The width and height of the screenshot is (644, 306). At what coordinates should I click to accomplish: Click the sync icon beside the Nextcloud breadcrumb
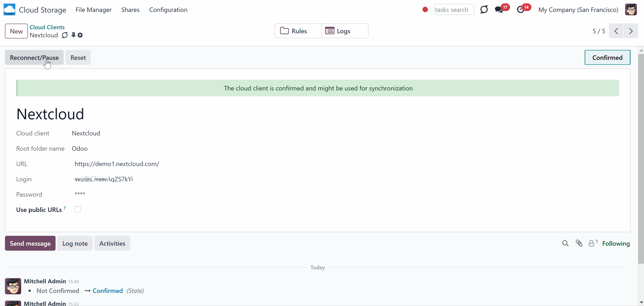pyautogui.click(x=65, y=35)
